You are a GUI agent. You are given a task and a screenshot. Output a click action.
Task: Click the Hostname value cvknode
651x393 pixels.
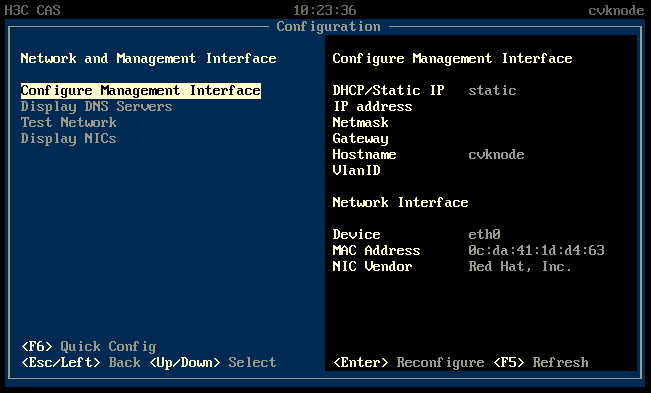pos(496,155)
